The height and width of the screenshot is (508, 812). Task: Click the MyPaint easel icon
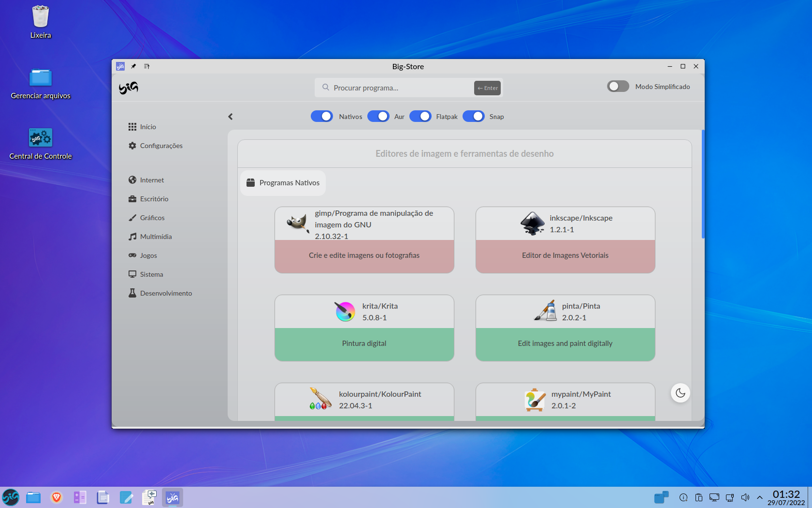[x=535, y=400]
